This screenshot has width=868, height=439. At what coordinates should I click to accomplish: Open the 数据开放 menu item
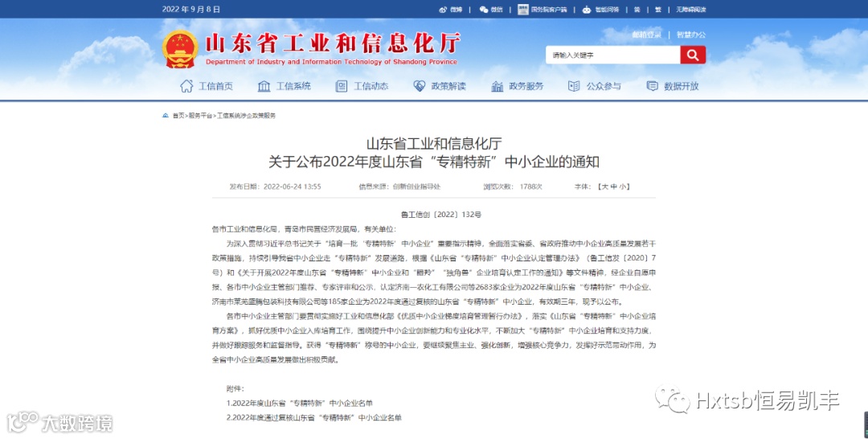[681, 86]
